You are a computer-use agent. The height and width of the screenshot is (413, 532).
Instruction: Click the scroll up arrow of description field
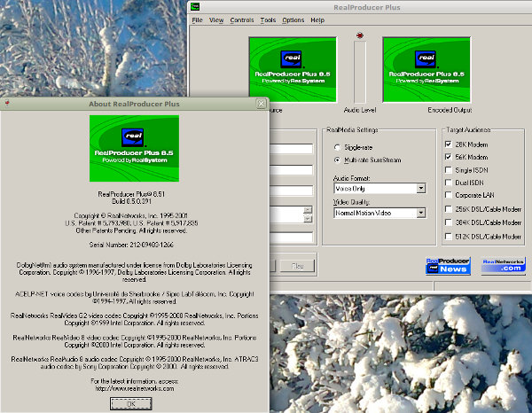coord(308,210)
